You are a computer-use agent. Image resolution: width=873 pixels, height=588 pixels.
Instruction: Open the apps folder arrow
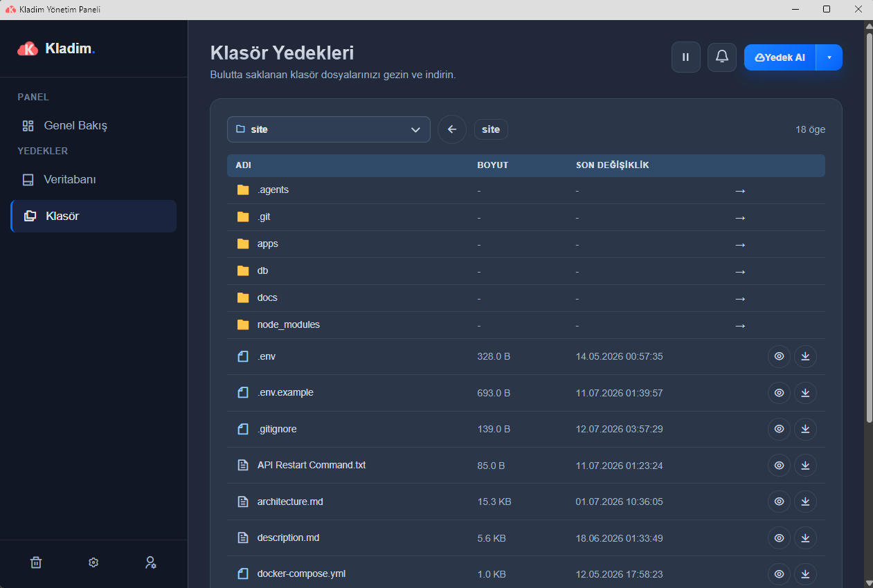coord(740,244)
